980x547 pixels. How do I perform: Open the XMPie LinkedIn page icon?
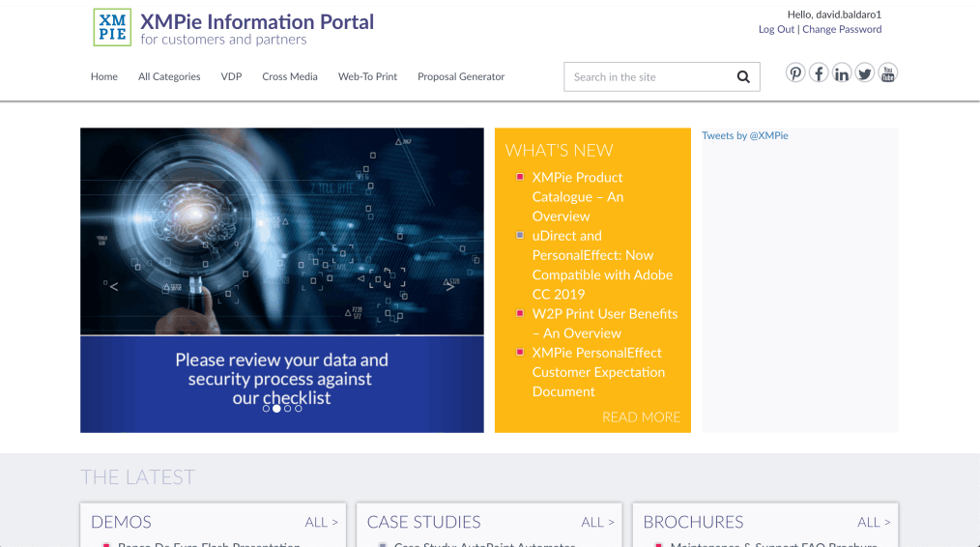841,73
